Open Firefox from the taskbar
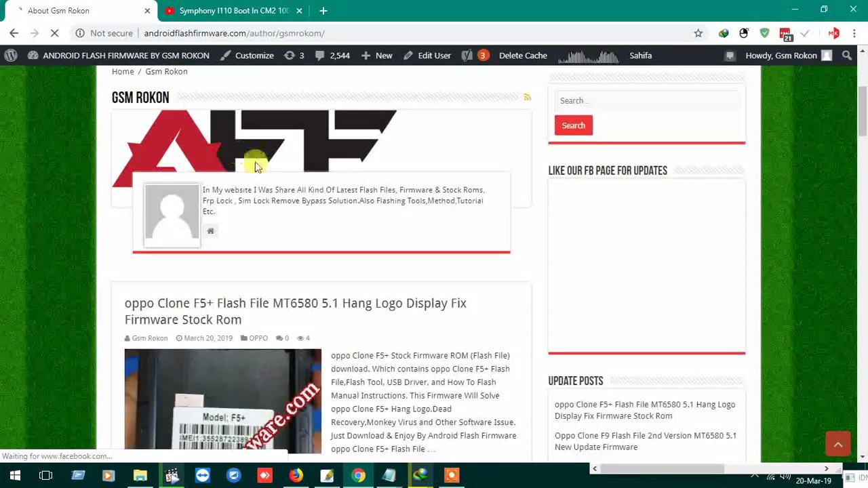This screenshot has height=488, width=868. pyautogui.click(x=296, y=476)
